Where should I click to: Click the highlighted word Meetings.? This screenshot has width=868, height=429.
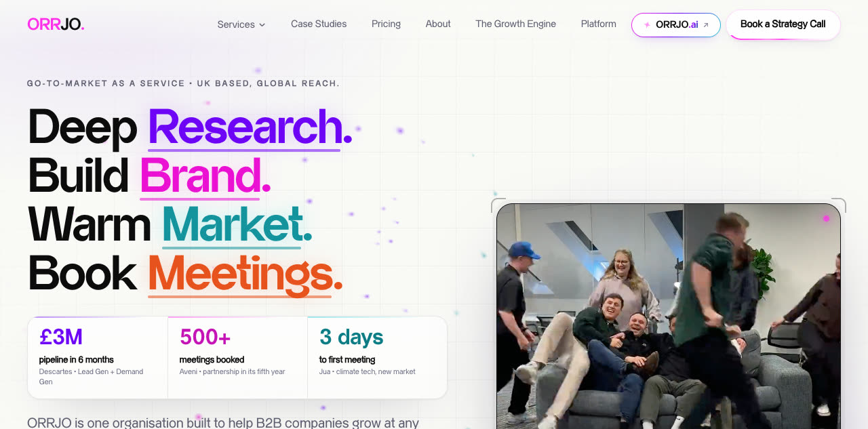click(x=240, y=273)
